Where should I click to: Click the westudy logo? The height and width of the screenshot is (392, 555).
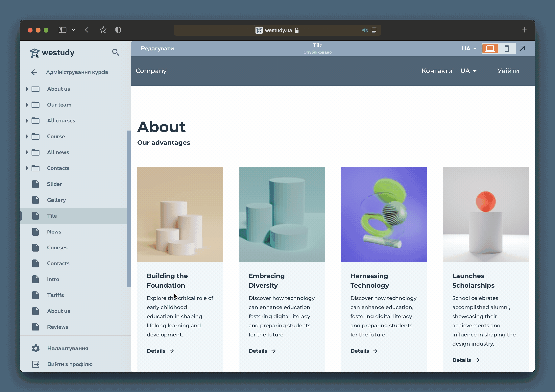[52, 53]
